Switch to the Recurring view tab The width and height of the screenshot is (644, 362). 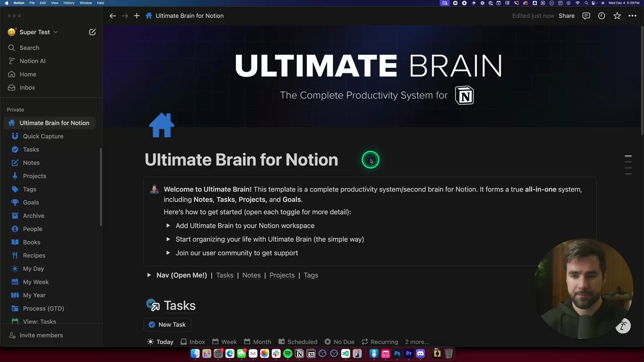[x=380, y=342]
